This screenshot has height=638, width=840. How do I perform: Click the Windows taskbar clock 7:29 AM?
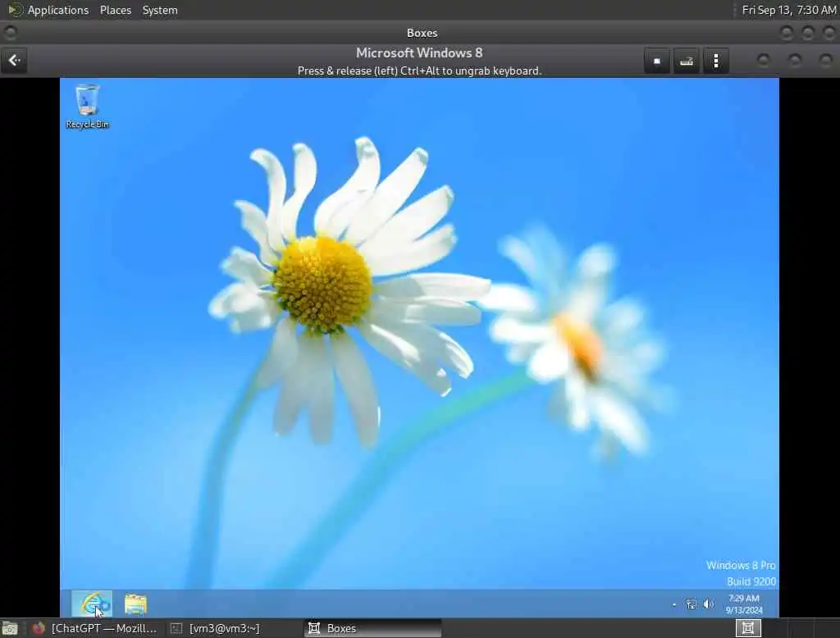click(x=743, y=604)
